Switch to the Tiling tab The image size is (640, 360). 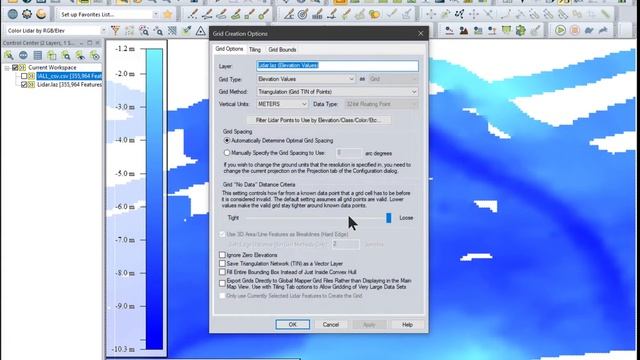(255, 49)
